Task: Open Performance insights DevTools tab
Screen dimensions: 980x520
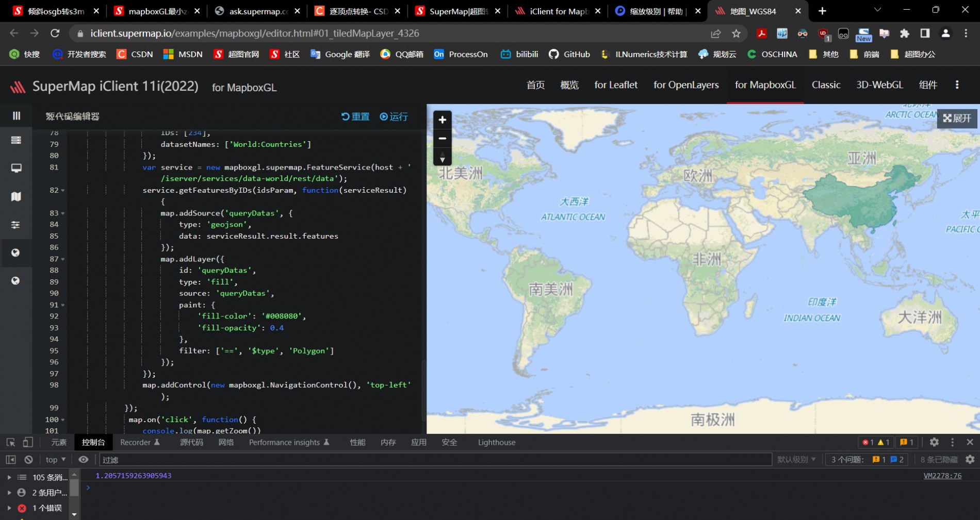Action: [289, 442]
